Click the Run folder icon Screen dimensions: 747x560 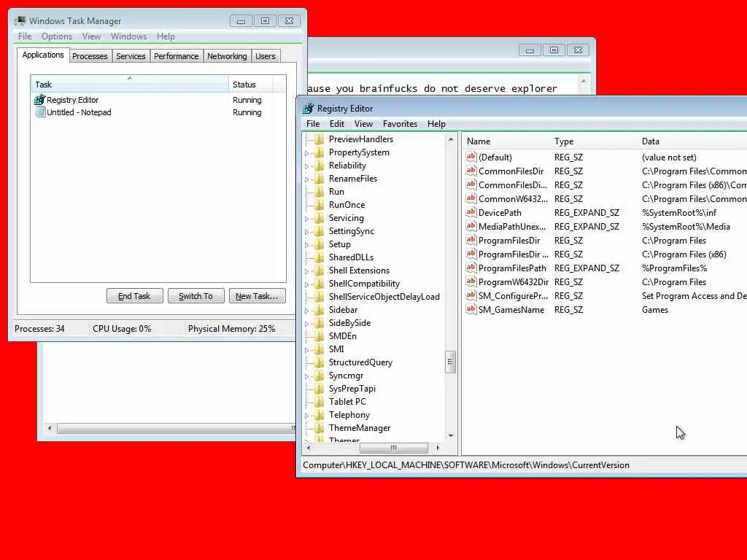320,192
